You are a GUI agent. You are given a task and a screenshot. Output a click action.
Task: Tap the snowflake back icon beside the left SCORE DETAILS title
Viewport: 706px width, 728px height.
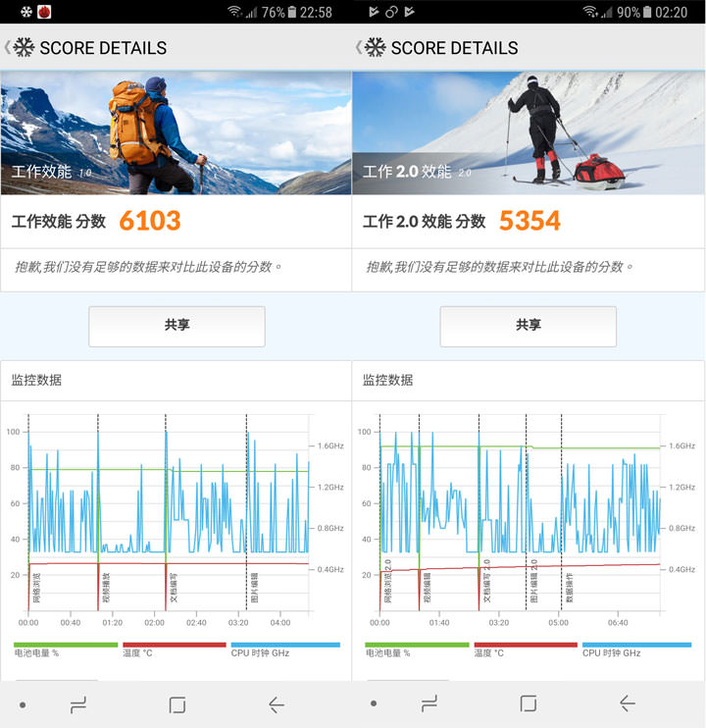[x=24, y=47]
